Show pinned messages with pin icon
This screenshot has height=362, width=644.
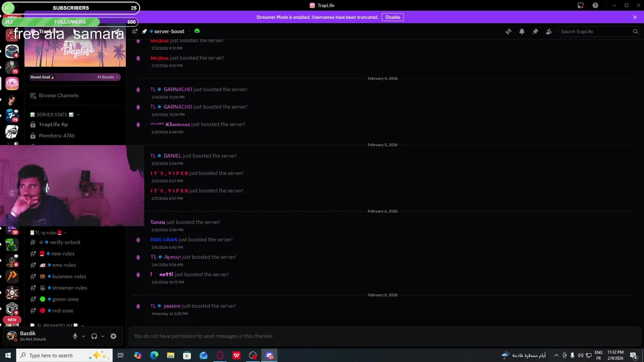click(x=535, y=31)
